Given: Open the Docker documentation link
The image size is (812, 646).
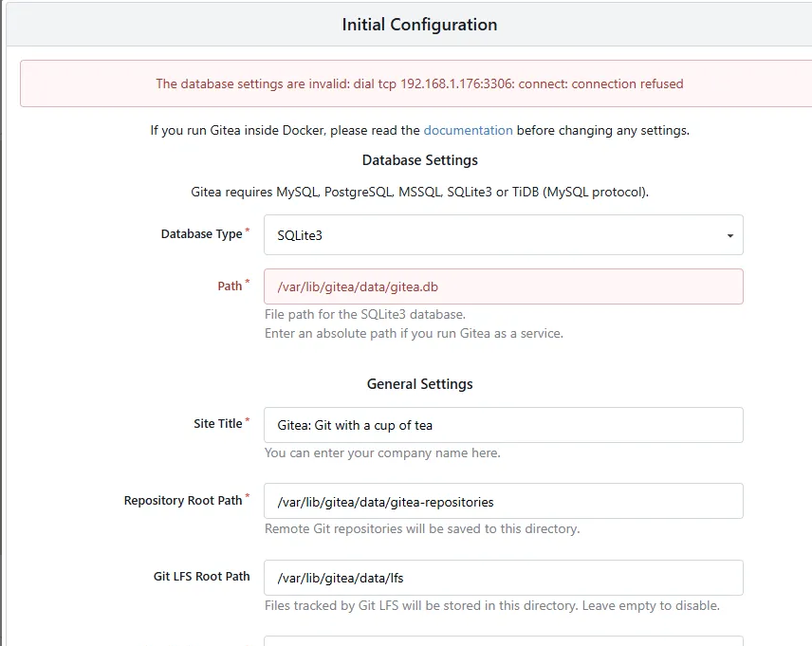Looking at the screenshot, I should tap(468, 130).
